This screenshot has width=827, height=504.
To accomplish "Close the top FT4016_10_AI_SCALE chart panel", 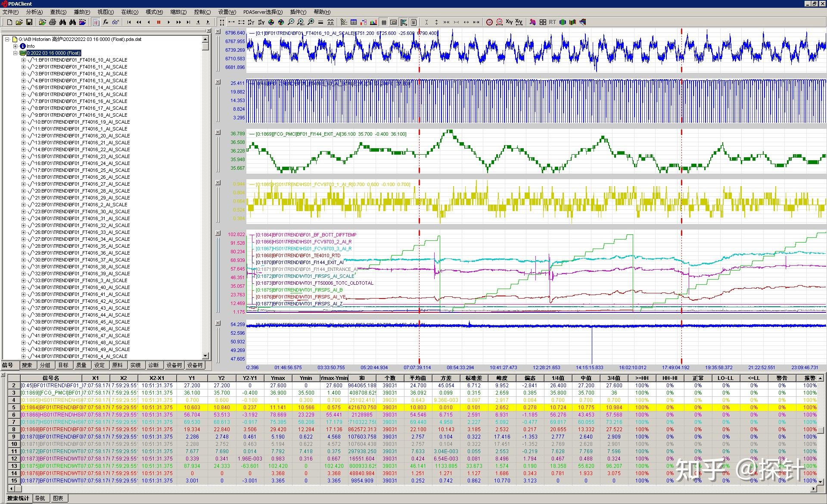I will (x=218, y=32).
